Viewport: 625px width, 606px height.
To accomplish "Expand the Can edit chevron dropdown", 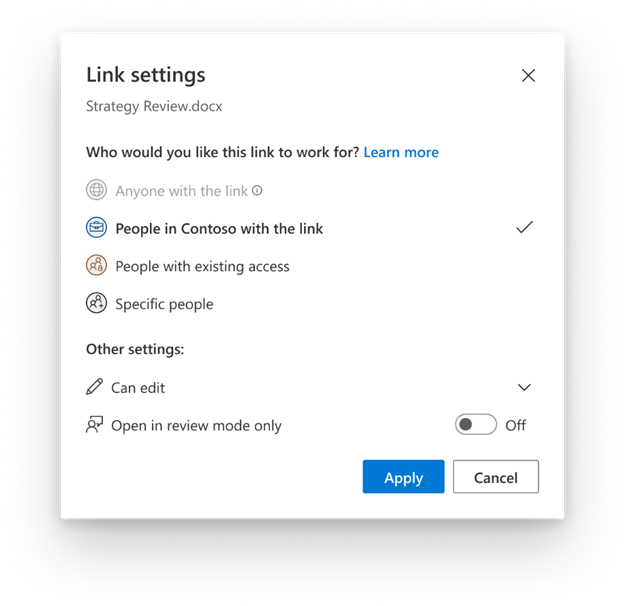I will coord(524,387).
